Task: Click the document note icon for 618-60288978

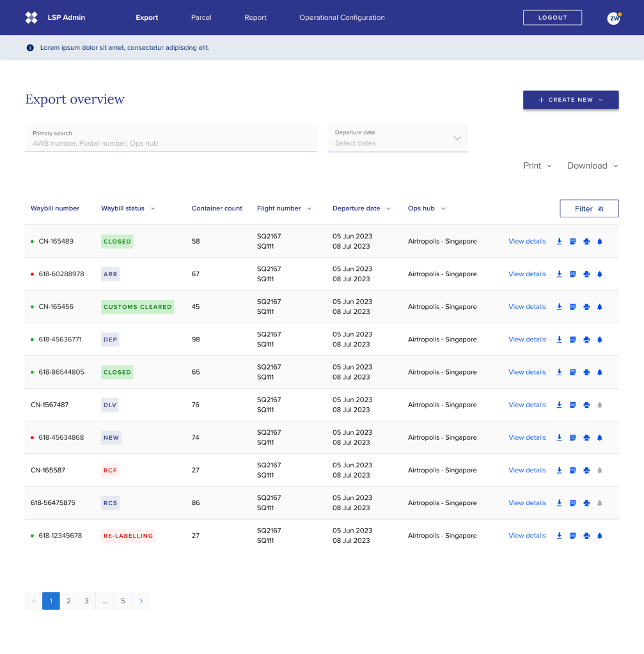Action: coord(572,274)
